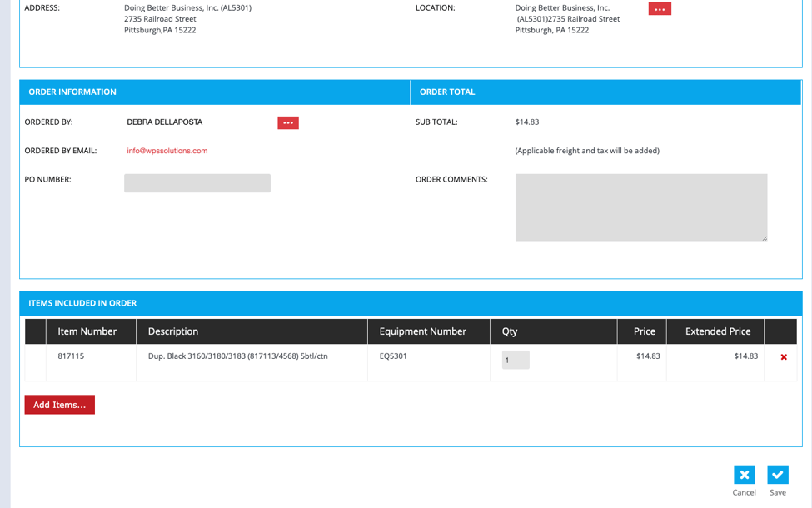Click the ORDER COMMENTS label

click(451, 179)
